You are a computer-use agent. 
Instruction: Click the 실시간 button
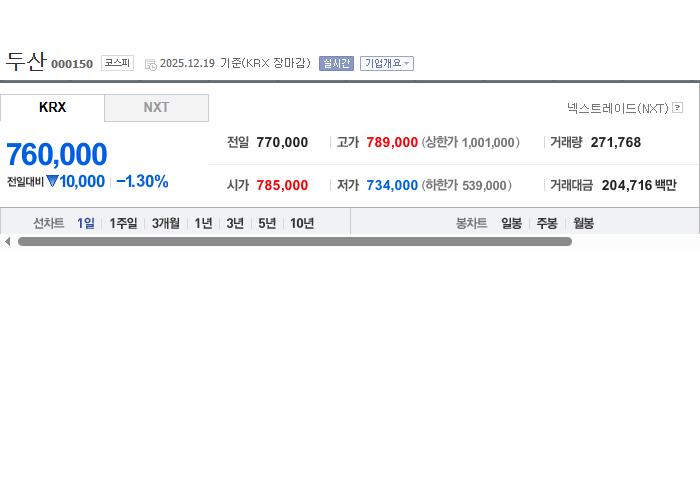tap(336, 63)
